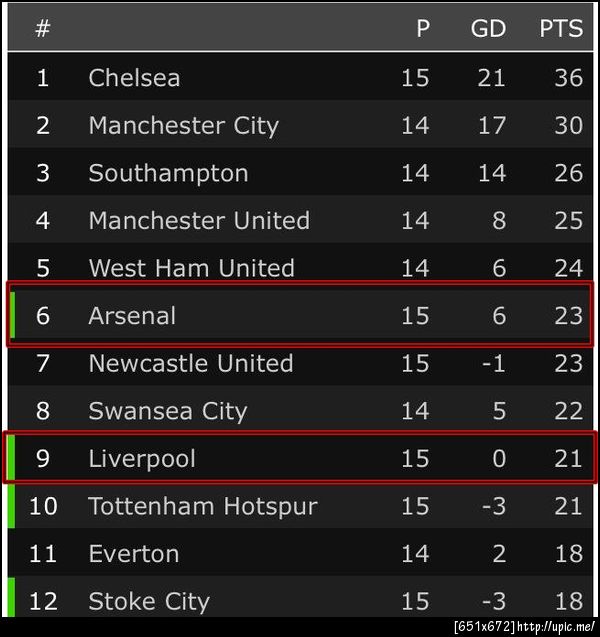600x637 pixels.
Task: Open the Everton team entry
Action: click(x=134, y=554)
